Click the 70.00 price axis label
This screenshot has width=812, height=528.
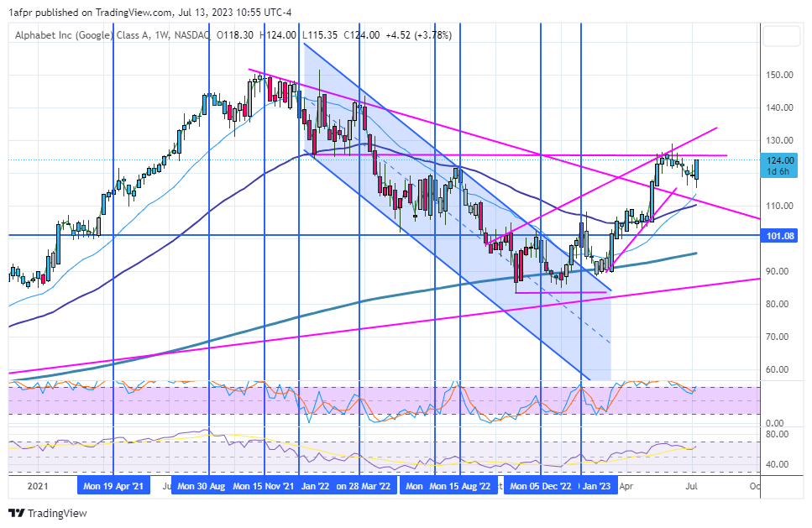click(779, 337)
